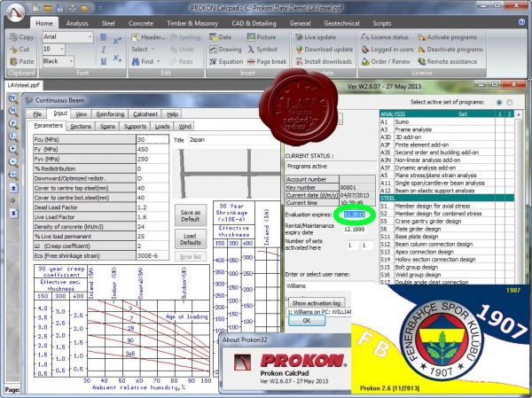
Task: Click the New document quick access icon
Action: click(35, 7)
